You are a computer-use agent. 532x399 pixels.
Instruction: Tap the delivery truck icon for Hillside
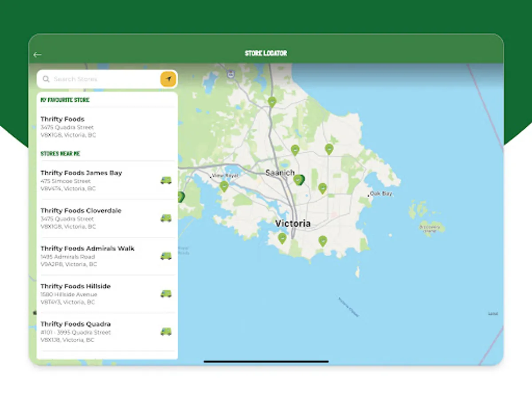[166, 293]
